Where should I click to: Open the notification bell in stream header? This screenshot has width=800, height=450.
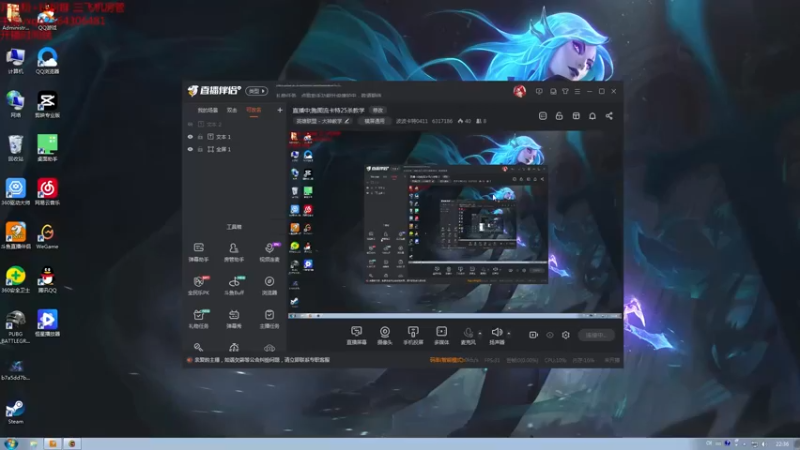(592, 116)
